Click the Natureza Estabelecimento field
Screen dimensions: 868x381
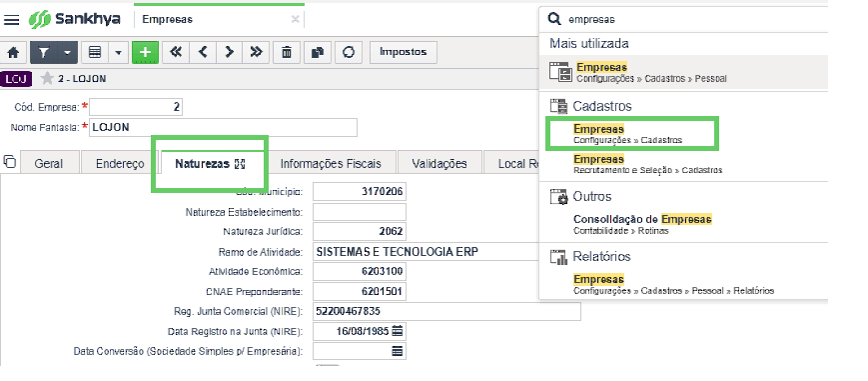point(360,212)
